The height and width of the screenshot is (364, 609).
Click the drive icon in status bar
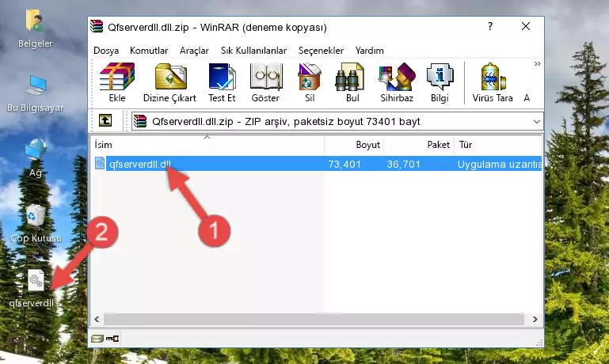pyautogui.click(x=97, y=339)
